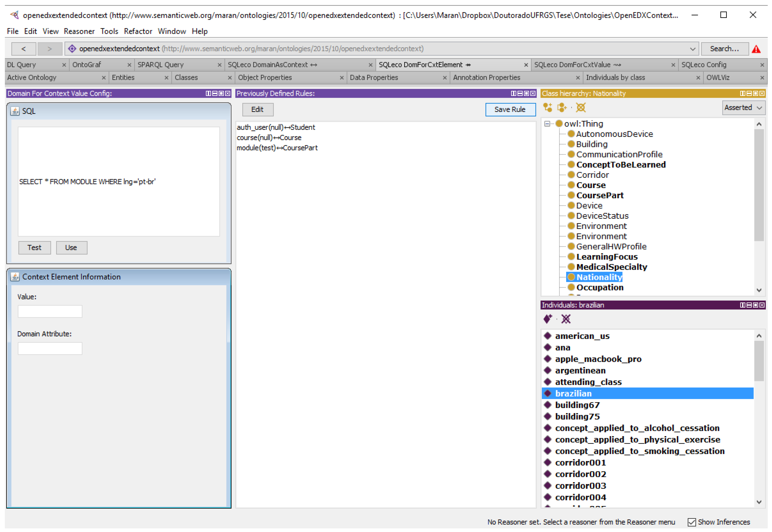Click the Delete selected class icon
Screen dimensions: 772x532
[x=581, y=108]
